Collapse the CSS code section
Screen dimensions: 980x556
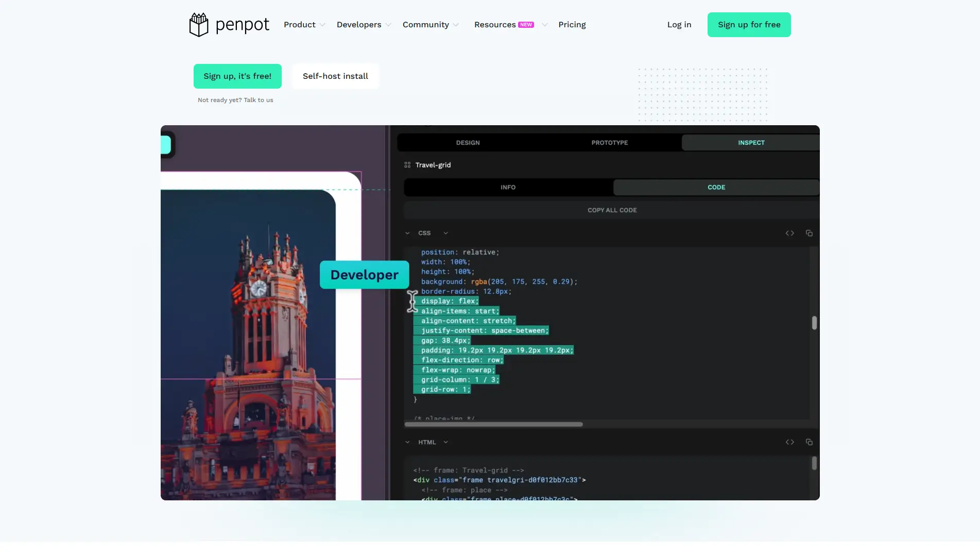[x=407, y=233]
